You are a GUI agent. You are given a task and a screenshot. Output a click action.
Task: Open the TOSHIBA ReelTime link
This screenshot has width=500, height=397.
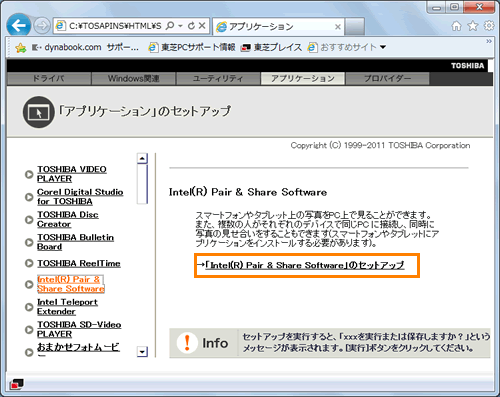79,263
